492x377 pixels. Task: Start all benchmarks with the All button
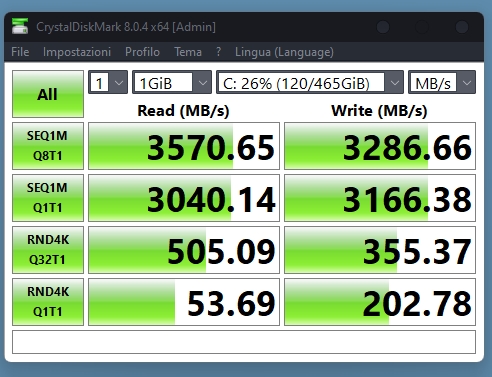pyautogui.click(x=48, y=94)
